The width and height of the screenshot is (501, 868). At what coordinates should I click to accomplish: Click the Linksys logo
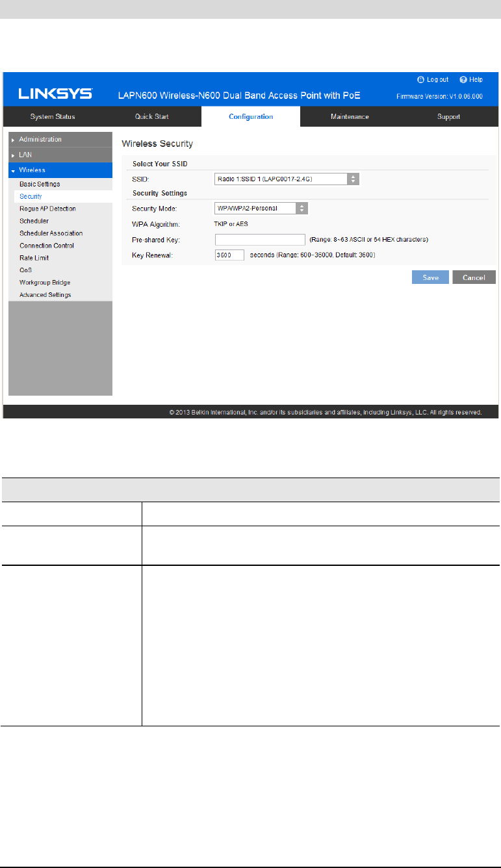[55, 95]
